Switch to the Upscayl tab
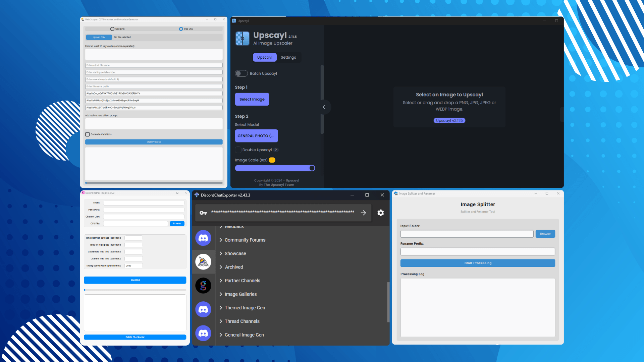644x362 pixels. 265,57
